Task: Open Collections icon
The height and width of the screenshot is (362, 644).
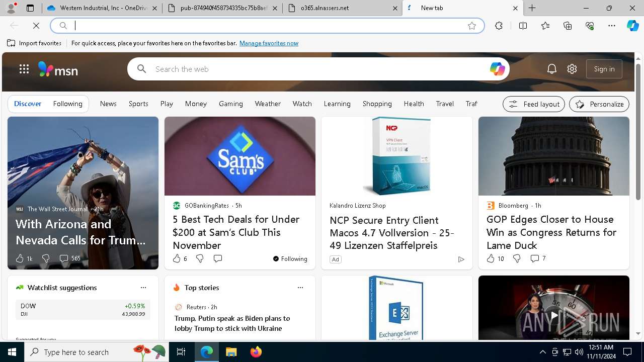Action: (568, 26)
